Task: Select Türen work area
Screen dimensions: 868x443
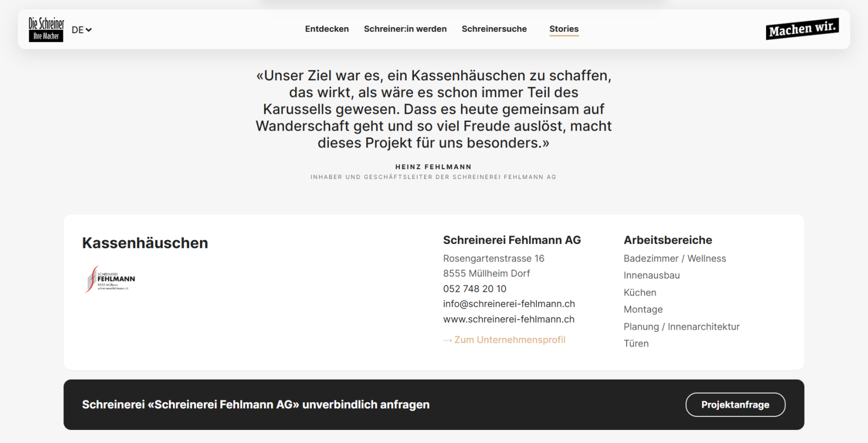Action: pyautogui.click(x=636, y=343)
